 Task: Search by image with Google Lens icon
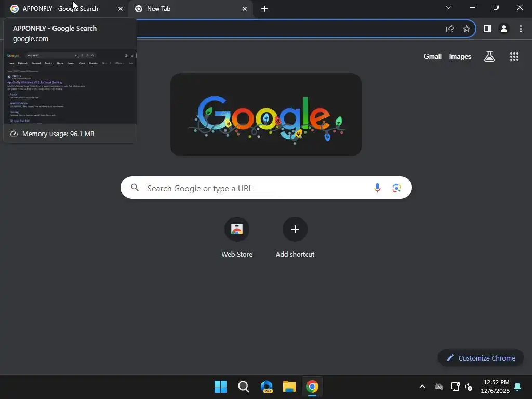[x=396, y=188]
